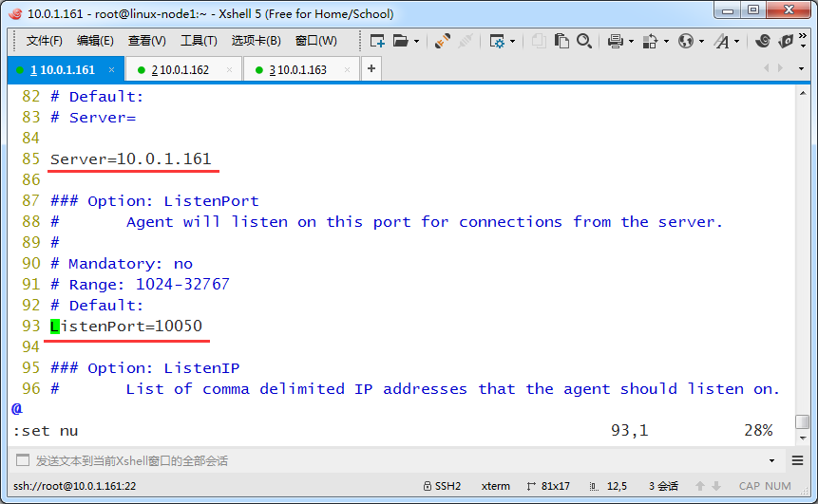Expand the Properties dropdown arrow
This screenshot has width=818, height=504.
tap(512, 41)
